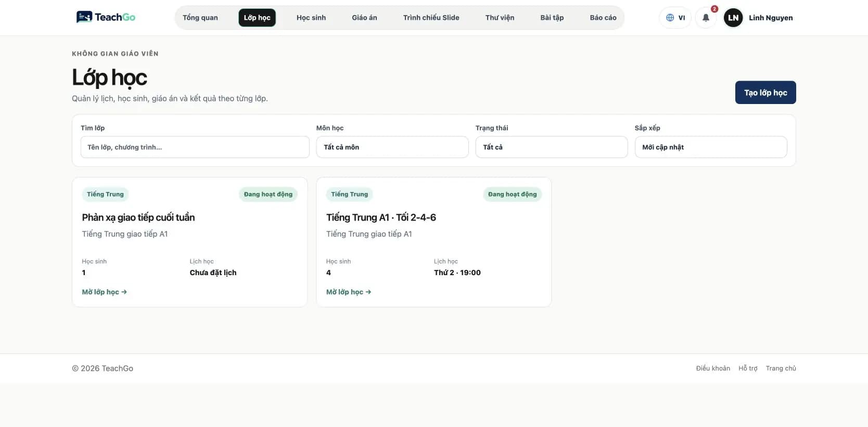Click Phản xạ giao tiếp cuối tuần title
868x427 pixels.
[138, 217]
